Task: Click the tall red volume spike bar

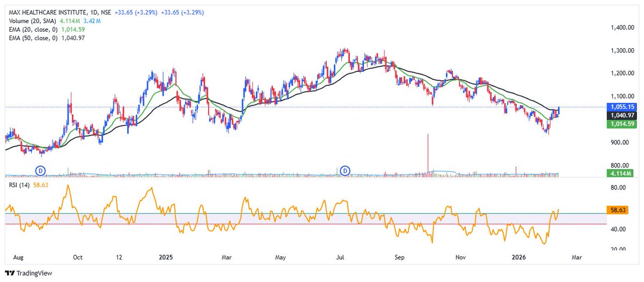Action: coord(428,155)
